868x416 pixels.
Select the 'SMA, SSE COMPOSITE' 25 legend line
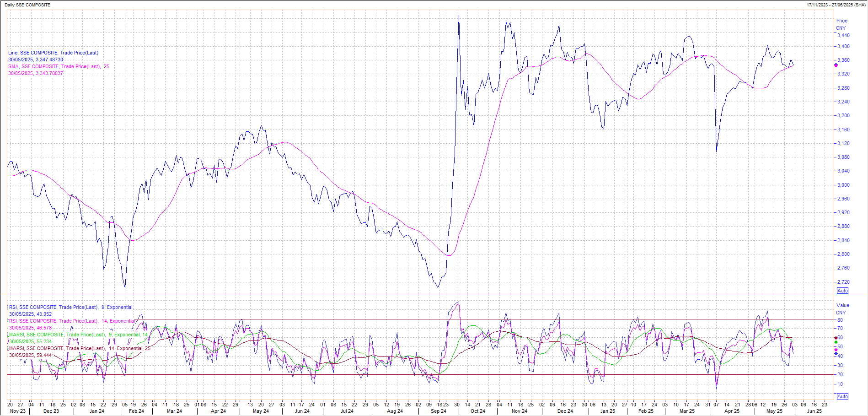pyautogui.click(x=59, y=67)
